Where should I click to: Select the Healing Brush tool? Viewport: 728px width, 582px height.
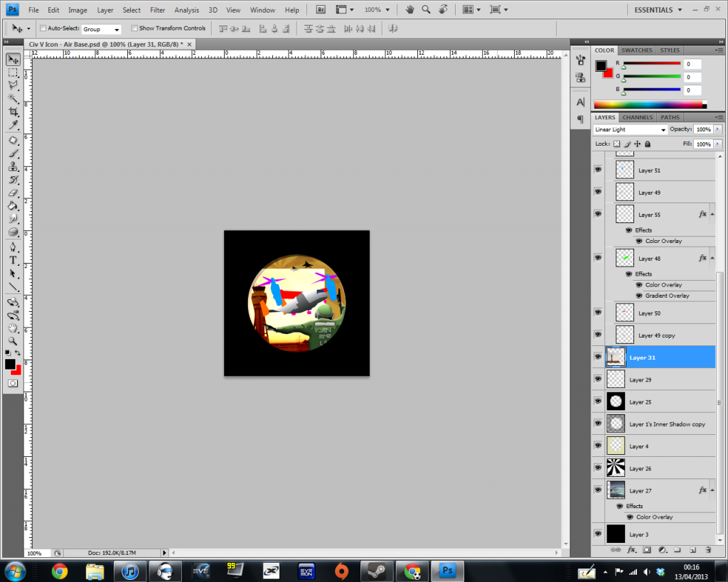(13, 141)
